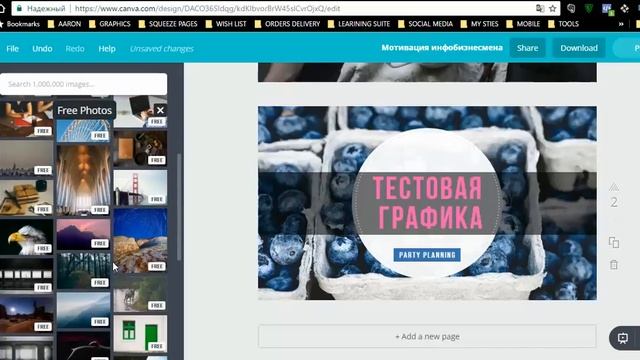Click the copy page icon
Image resolution: width=640 pixels, height=360 pixels.
click(x=614, y=242)
